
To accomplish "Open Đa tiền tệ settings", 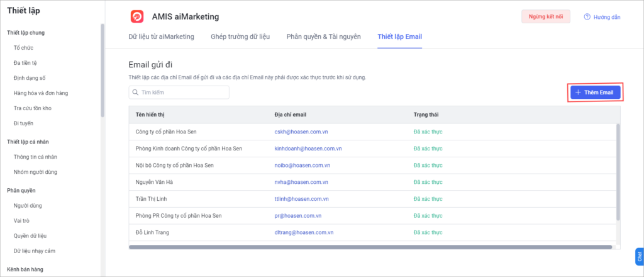I will tap(25, 63).
